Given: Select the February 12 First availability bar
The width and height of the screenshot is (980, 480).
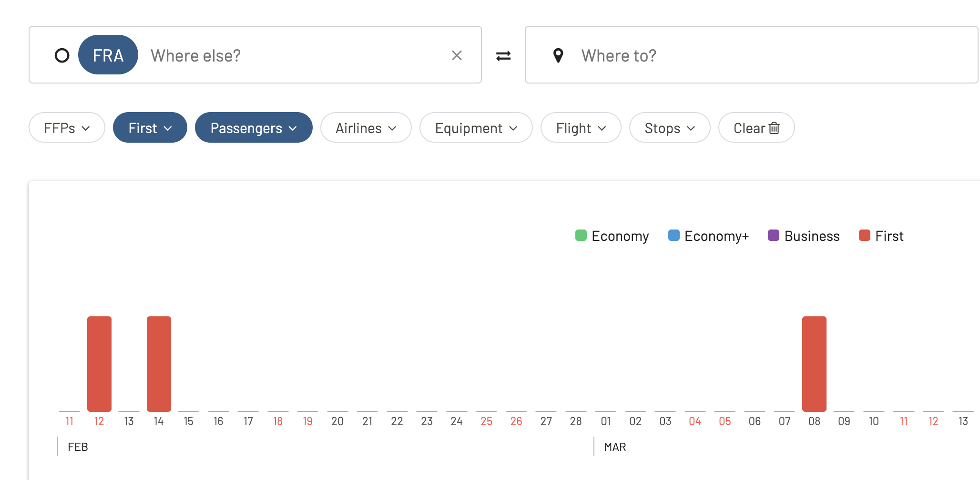Looking at the screenshot, I should [x=99, y=364].
